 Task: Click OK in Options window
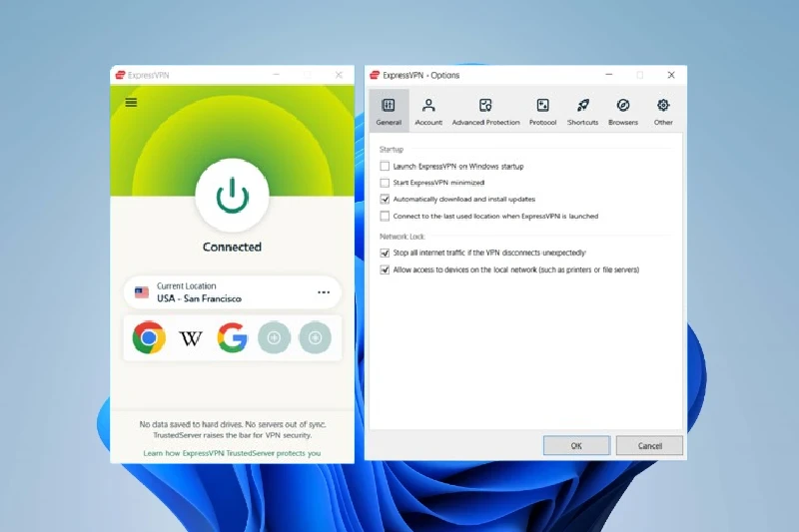[576, 445]
